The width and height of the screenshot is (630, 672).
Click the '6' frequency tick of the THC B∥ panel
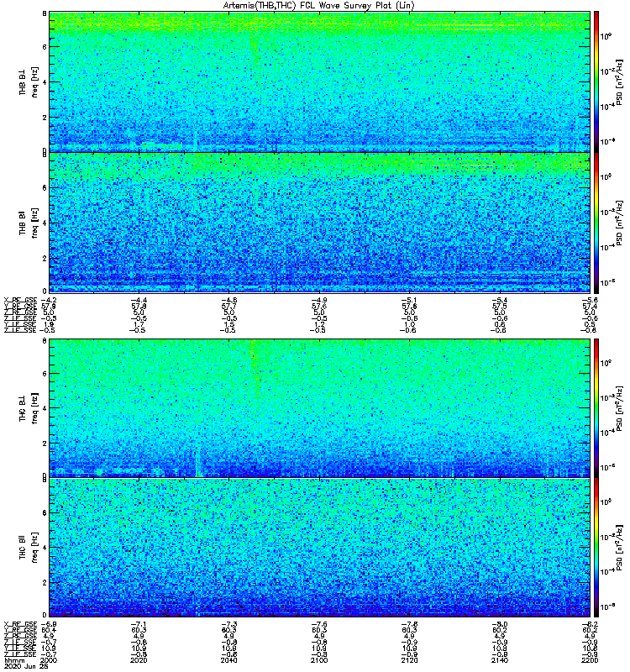click(x=45, y=513)
